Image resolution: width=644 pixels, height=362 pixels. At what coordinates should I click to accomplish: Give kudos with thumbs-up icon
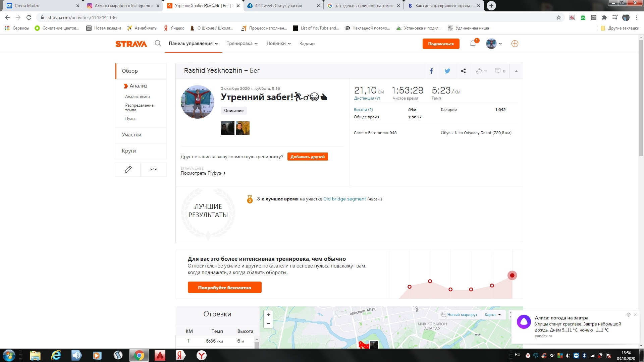click(x=479, y=71)
